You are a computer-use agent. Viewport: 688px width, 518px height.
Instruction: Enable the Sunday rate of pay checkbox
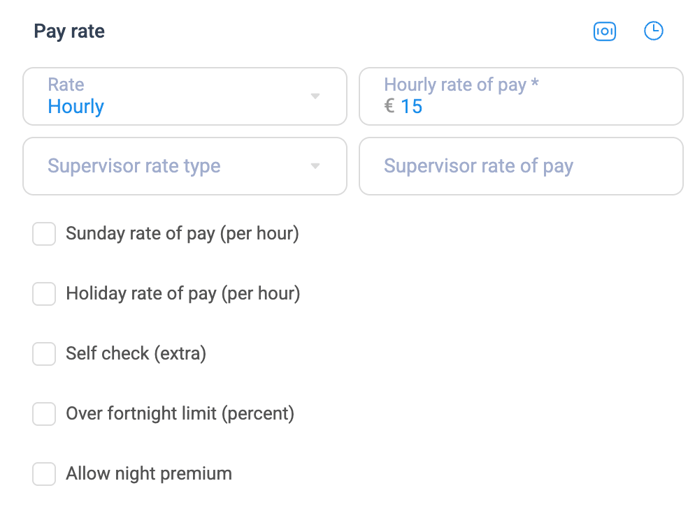click(44, 233)
